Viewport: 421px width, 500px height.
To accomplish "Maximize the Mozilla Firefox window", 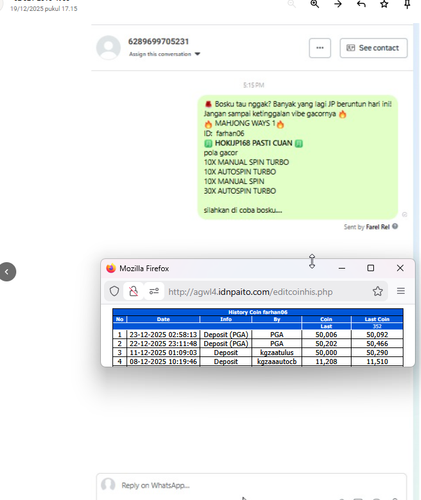I will (x=370, y=268).
